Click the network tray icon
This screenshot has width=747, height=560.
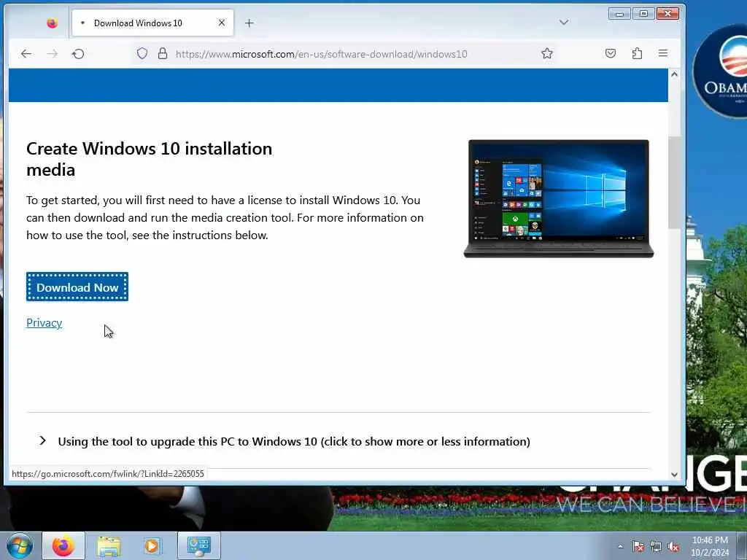tap(656, 547)
